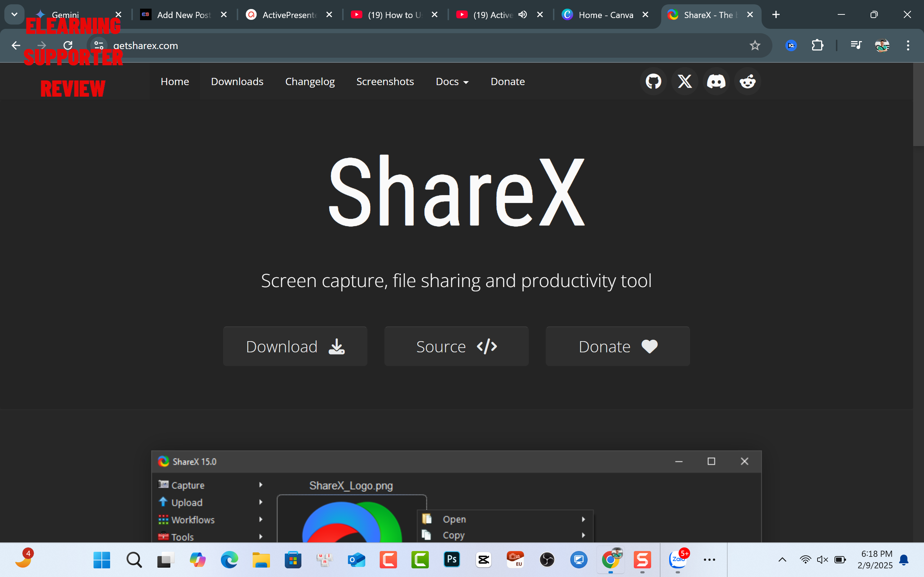Image resolution: width=924 pixels, height=577 pixels.
Task: Open Photoshop from the taskbar
Action: 452,560
